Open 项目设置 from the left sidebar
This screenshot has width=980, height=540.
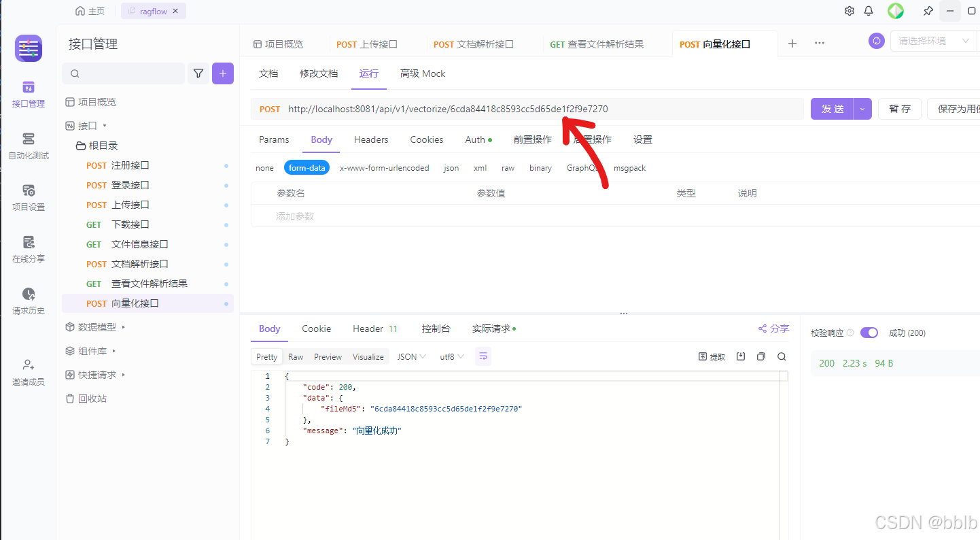pos(28,197)
